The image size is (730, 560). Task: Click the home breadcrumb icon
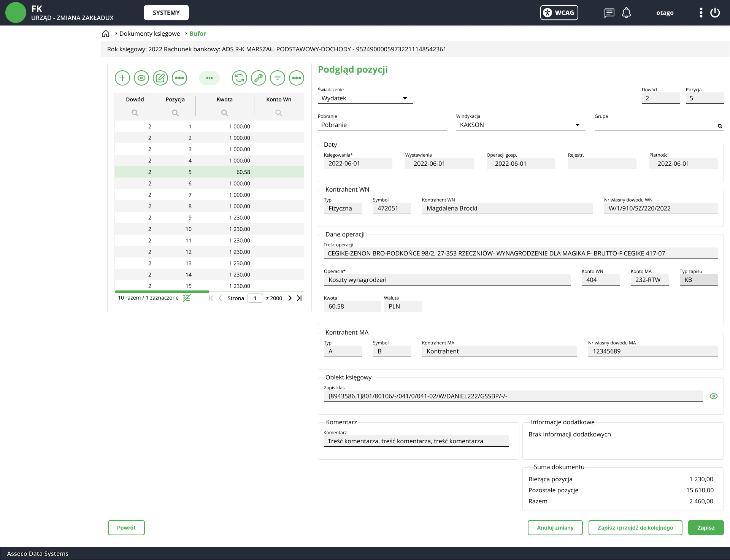click(x=106, y=33)
